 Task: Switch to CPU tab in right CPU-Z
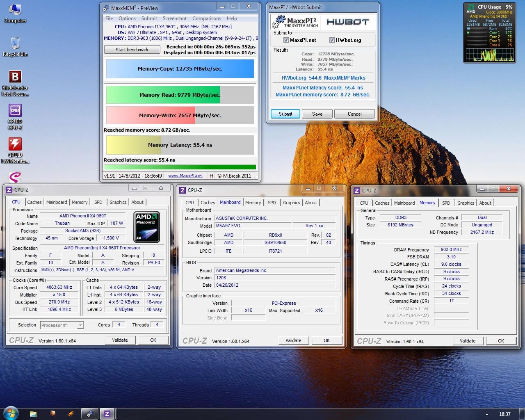[364, 203]
